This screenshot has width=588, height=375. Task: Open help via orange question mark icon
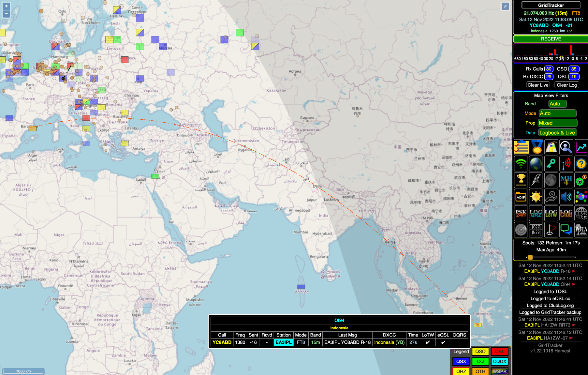coord(581,163)
